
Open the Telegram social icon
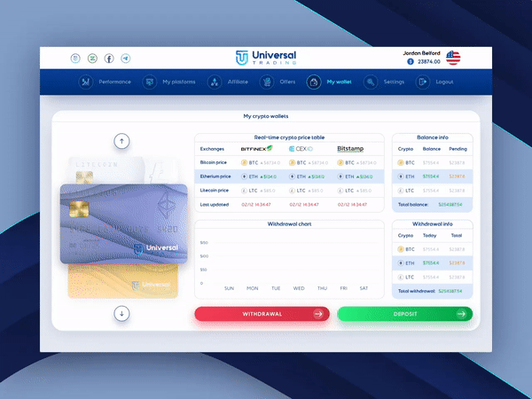[x=126, y=59]
